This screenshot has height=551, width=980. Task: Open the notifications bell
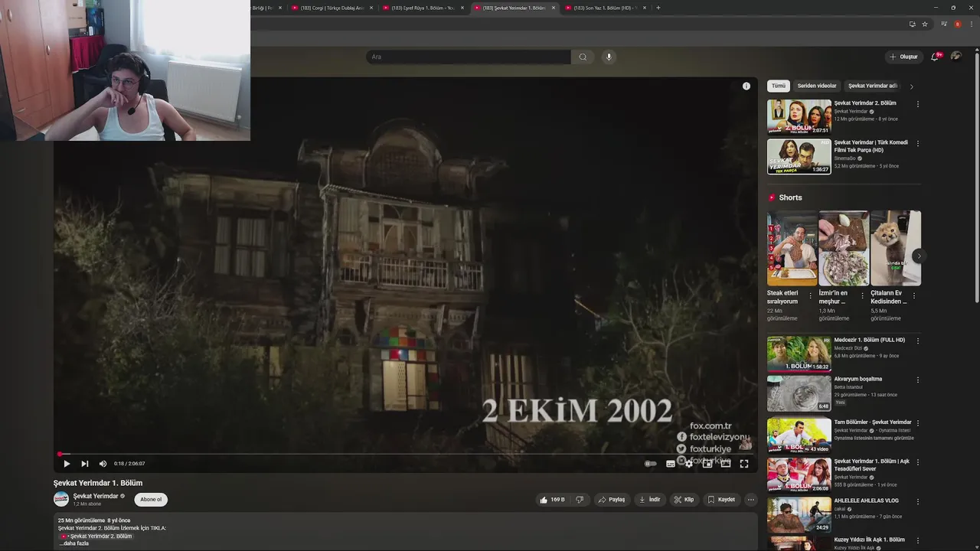click(936, 57)
